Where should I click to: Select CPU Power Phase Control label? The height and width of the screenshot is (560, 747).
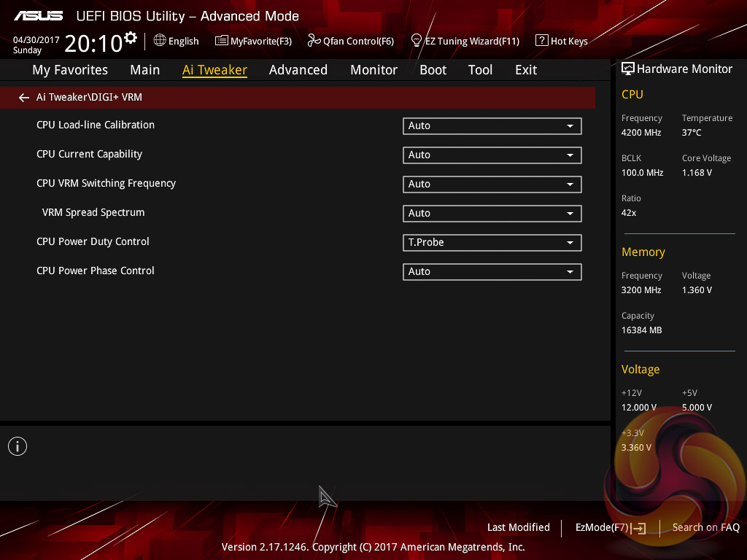tap(96, 271)
